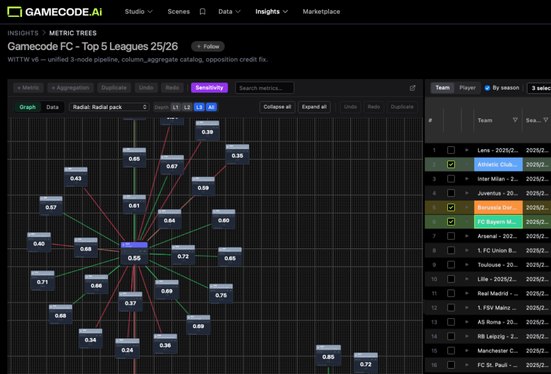The height and width of the screenshot is (374, 551).
Task: Click the 1. FSV Mainz team cell
Action: click(498, 308)
